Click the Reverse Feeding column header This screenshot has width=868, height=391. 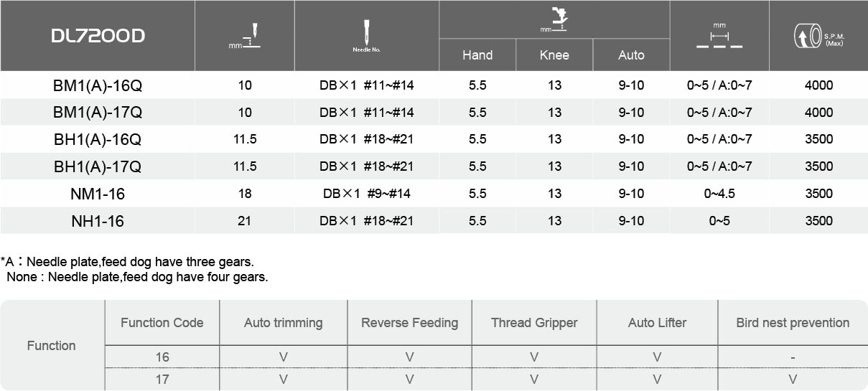pyautogui.click(x=409, y=323)
